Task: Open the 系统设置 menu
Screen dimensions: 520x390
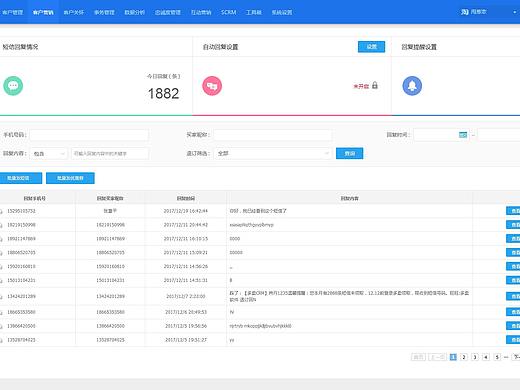Action: 282,12
